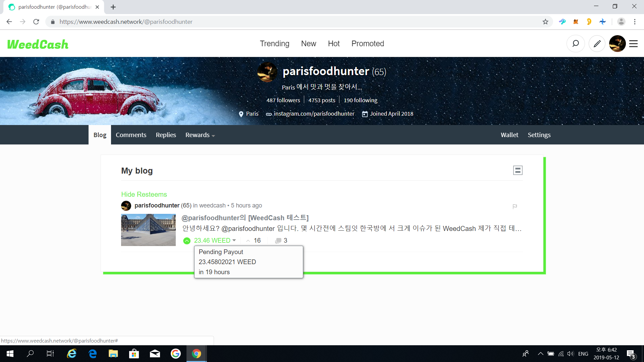Go to Hot posts
Screen dimensions: 644x362
[334, 44]
